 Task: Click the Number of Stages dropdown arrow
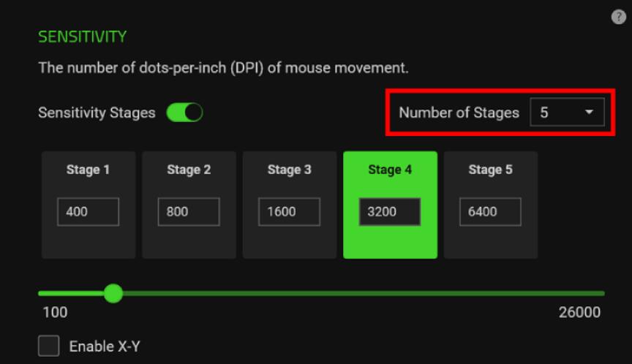coord(589,113)
